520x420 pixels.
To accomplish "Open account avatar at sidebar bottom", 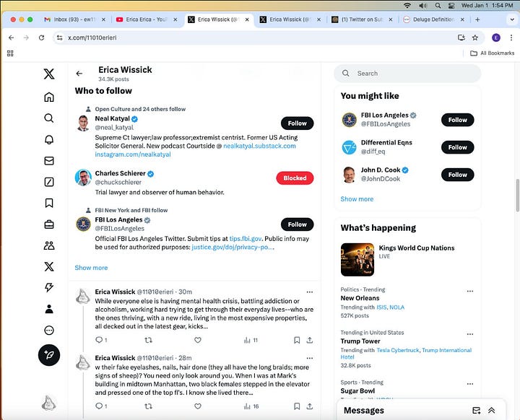I will [49, 403].
